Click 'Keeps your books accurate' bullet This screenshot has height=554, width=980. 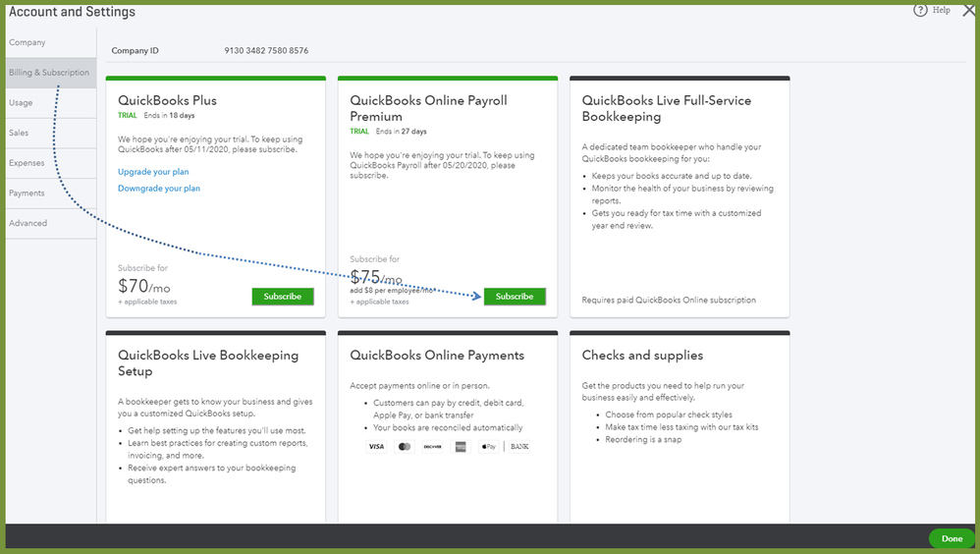coord(672,176)
